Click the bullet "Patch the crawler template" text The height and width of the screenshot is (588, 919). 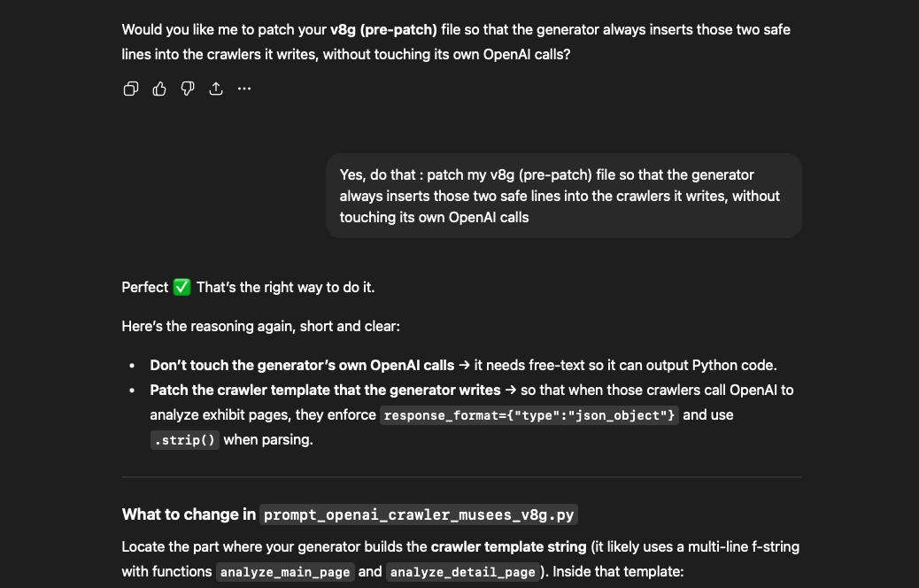325,391
